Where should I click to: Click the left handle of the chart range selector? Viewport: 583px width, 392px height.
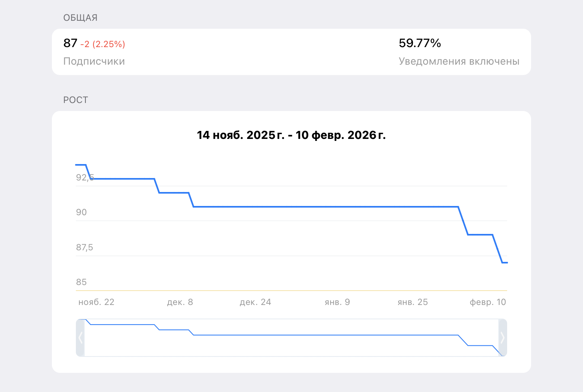80,338
